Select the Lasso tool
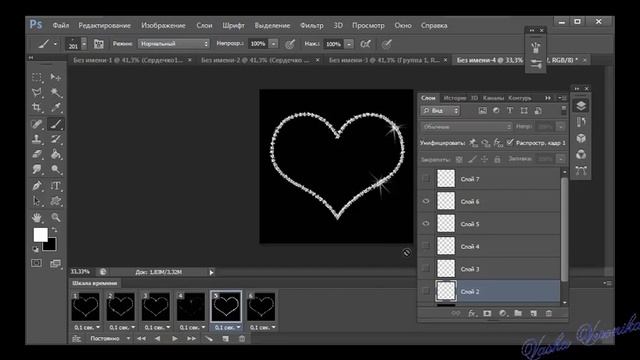Image resolution: width=640 pixels, height=360 pixels. 37,93
